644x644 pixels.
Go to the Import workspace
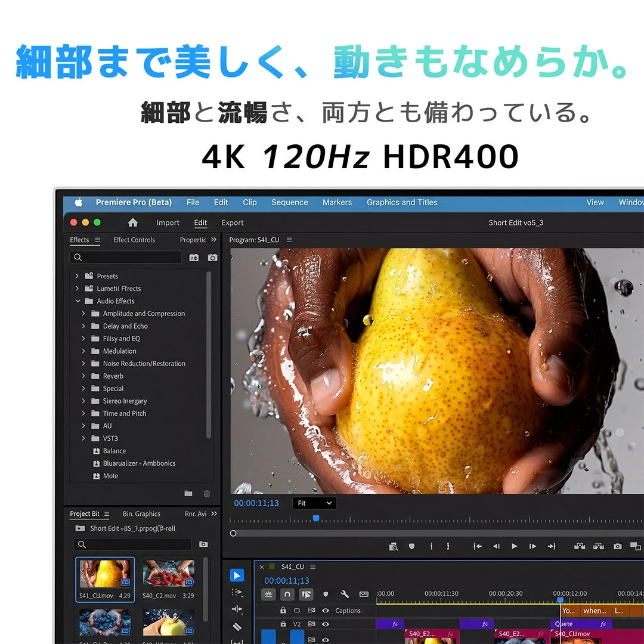pos(168,222)
